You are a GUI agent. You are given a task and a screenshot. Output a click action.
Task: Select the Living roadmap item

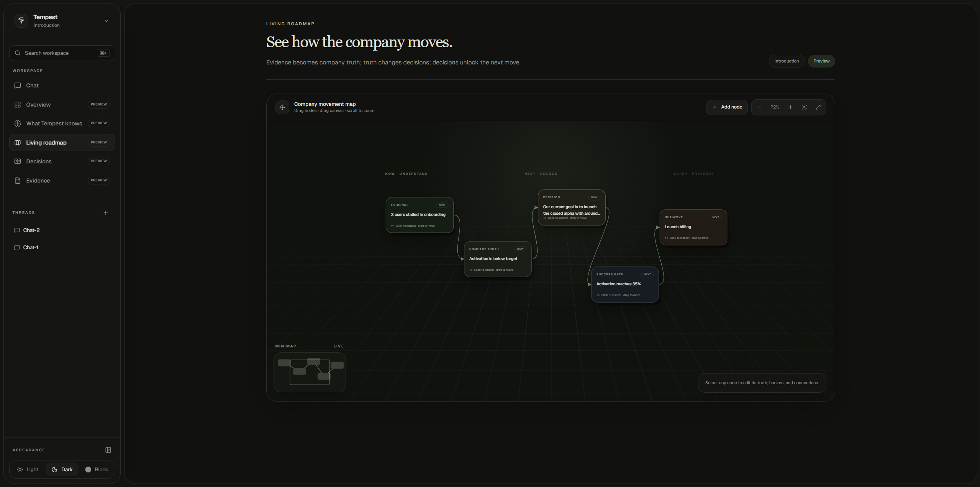click(62, 143)
